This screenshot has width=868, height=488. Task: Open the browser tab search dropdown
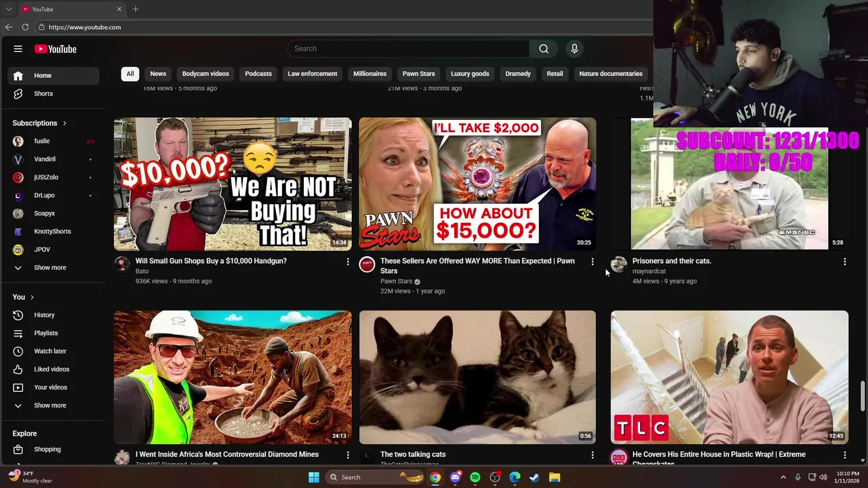click(9, 9)
